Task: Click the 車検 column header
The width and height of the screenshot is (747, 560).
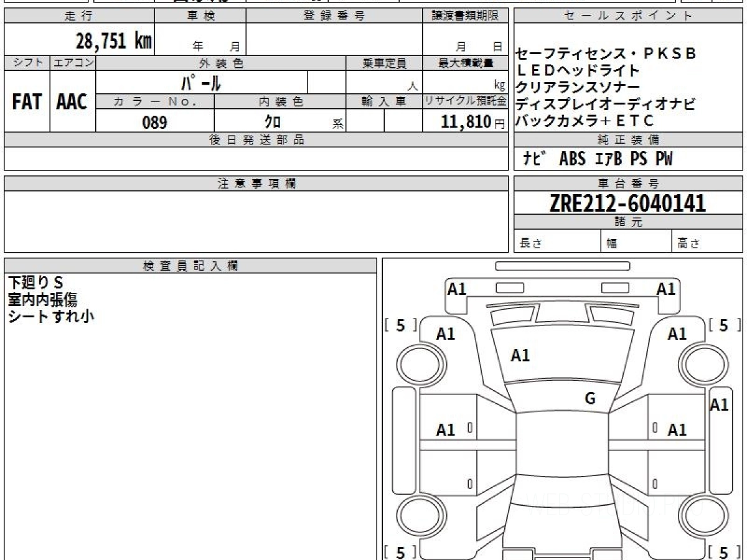Action: coord(200,16)
